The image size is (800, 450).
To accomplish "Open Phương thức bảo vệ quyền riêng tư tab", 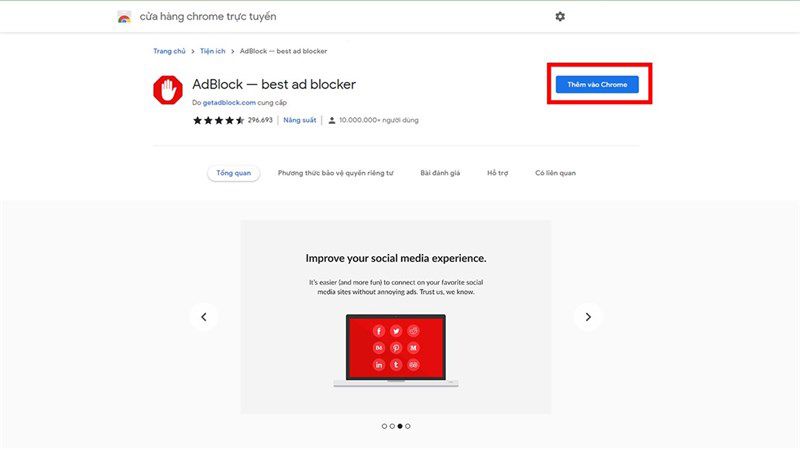I will pyautogui.click(x=336, y=173).
